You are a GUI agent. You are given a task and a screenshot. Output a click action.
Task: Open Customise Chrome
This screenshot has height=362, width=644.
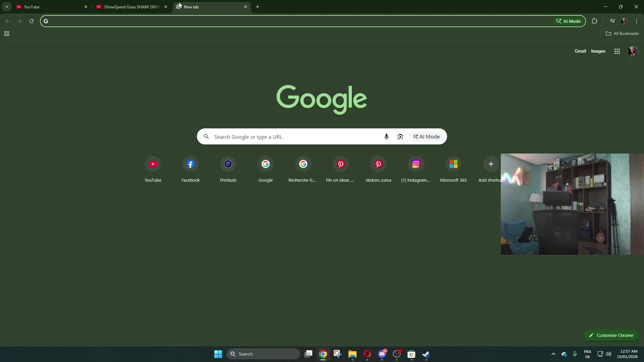(611, 335)
